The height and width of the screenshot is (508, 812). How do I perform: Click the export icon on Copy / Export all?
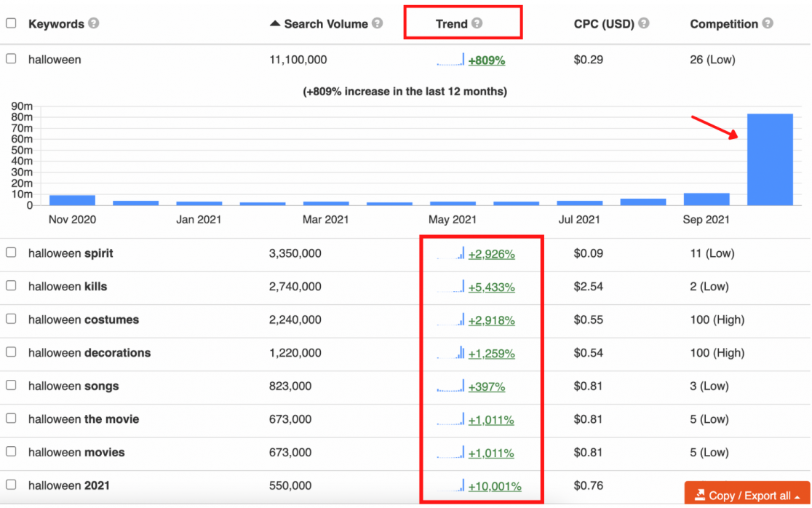[x=699, y=494]
